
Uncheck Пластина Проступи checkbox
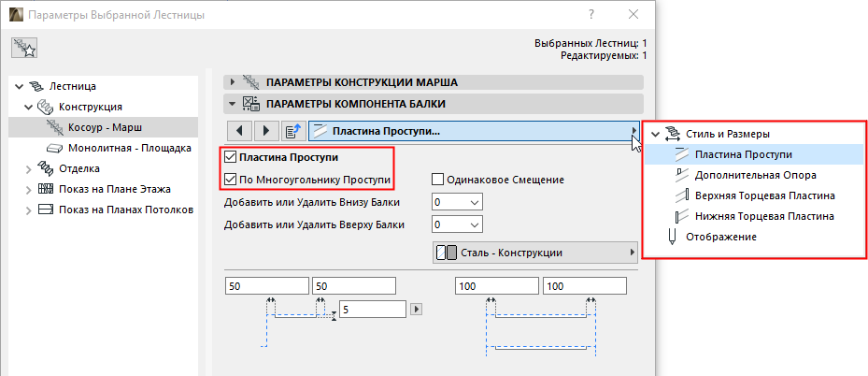230,158
